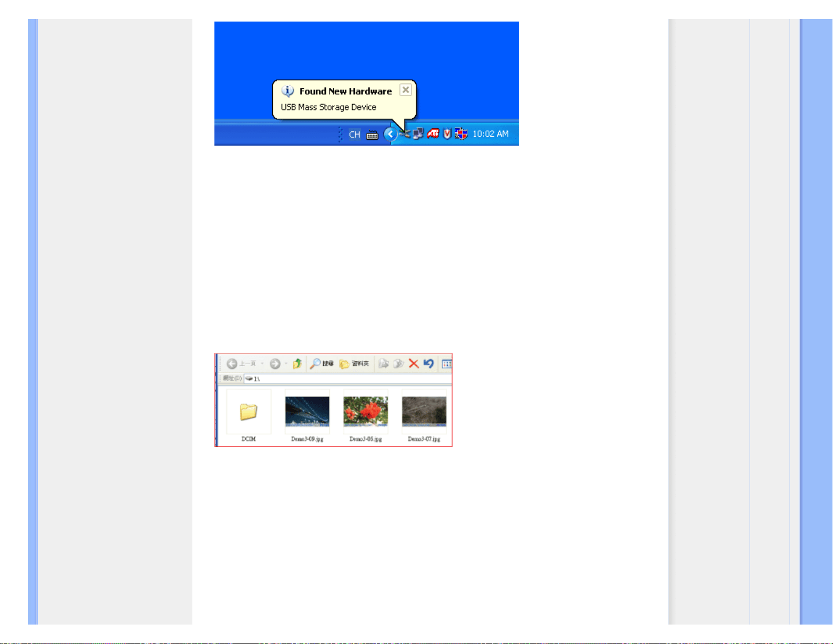Click the 10:02 AM taskbar clock
833x644 pixels.
[x=490, y=134]
